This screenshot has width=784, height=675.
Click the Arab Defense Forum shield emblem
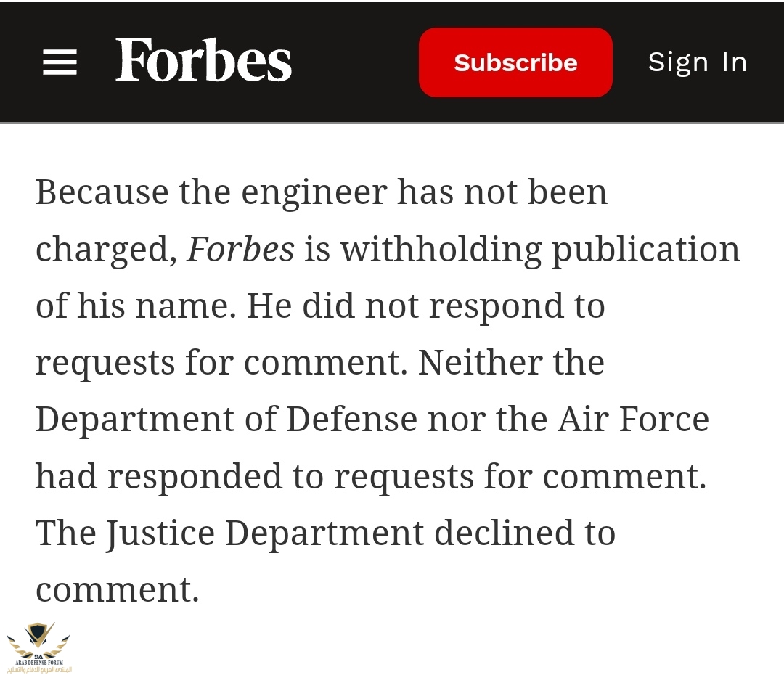coord(38,640)
